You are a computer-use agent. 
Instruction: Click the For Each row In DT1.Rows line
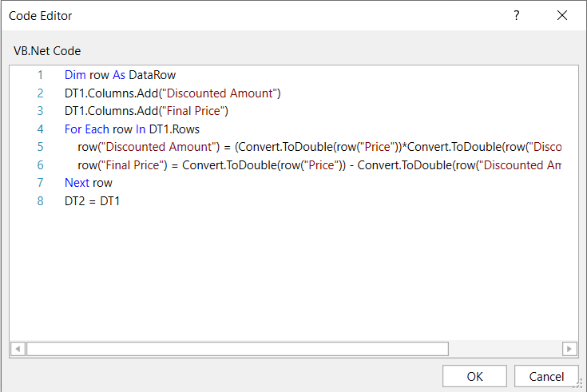coord(133,129)
